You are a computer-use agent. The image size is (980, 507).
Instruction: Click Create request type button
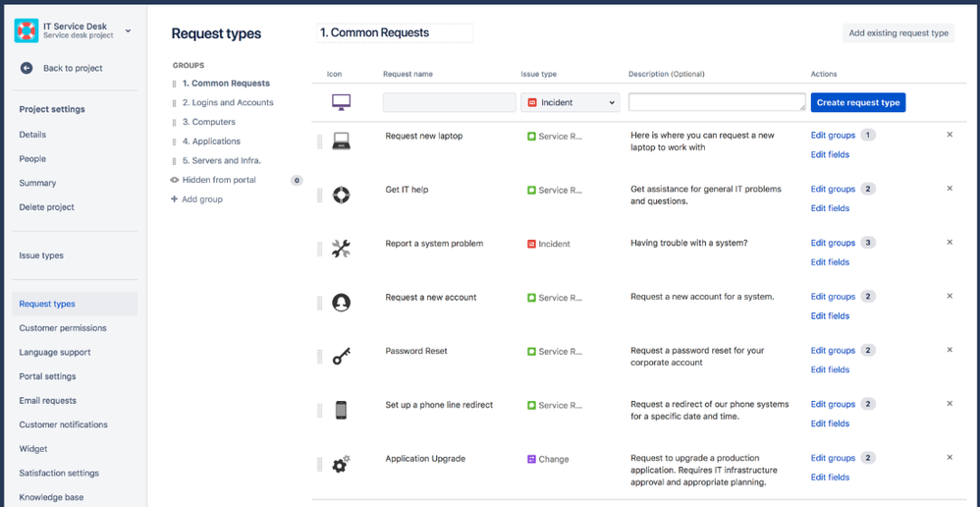pos(858,102)
